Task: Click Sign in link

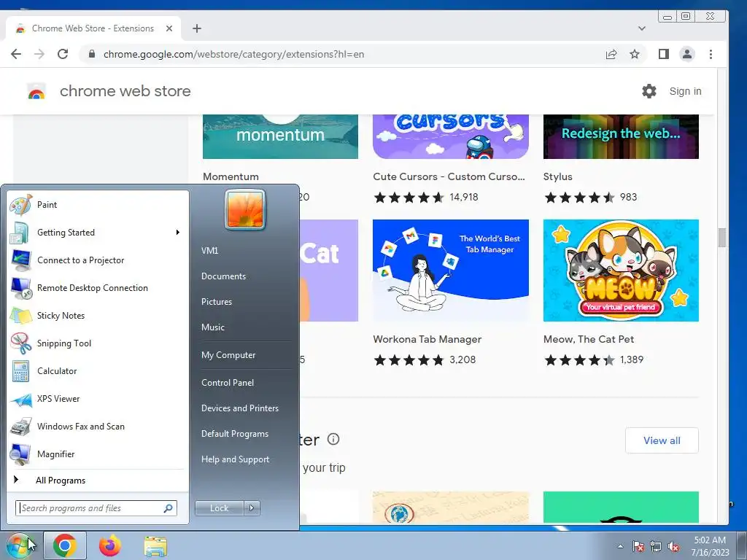Action: click(x=685, y=91)
